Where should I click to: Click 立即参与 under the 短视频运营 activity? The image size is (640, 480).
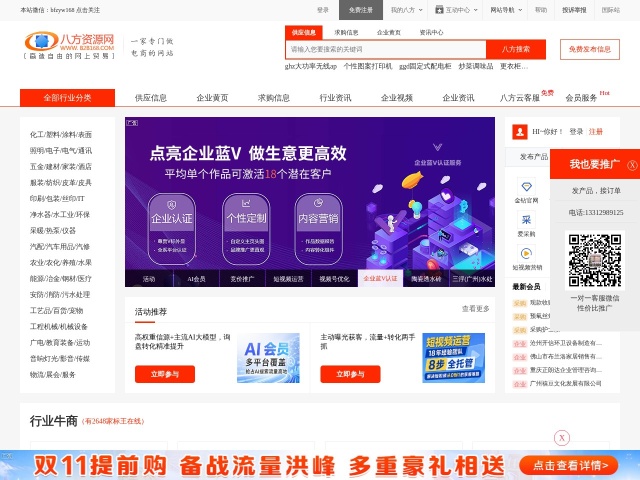click(x=350, y=374)
